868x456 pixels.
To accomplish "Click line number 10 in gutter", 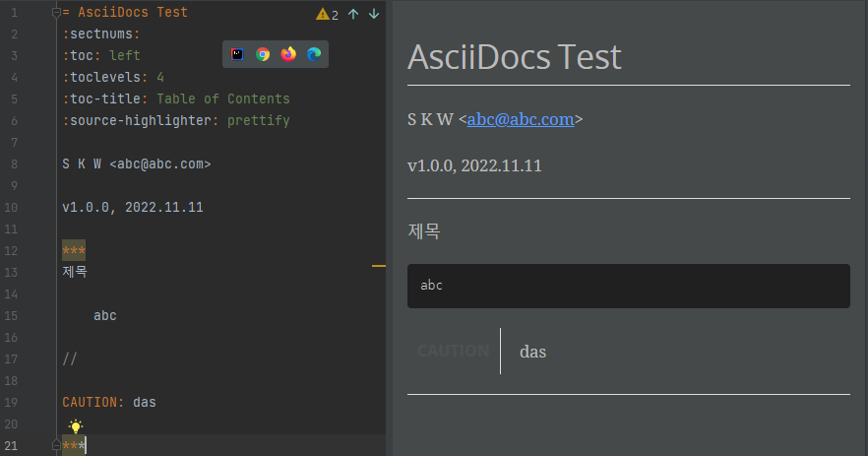I will click(x=11, y=207).
